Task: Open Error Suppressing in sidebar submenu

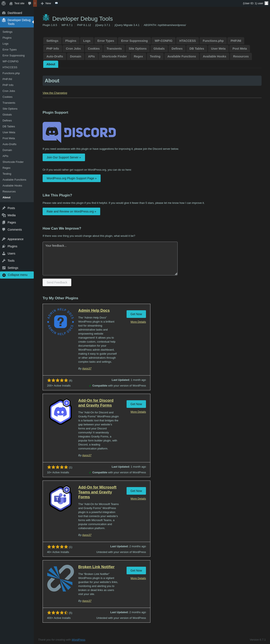Action: [13, 56]
